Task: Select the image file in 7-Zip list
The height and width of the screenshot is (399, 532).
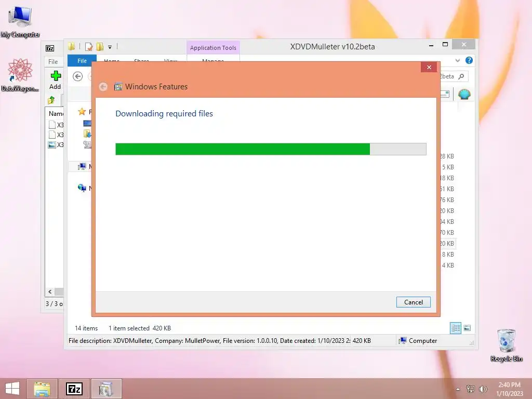Action: 56,145
